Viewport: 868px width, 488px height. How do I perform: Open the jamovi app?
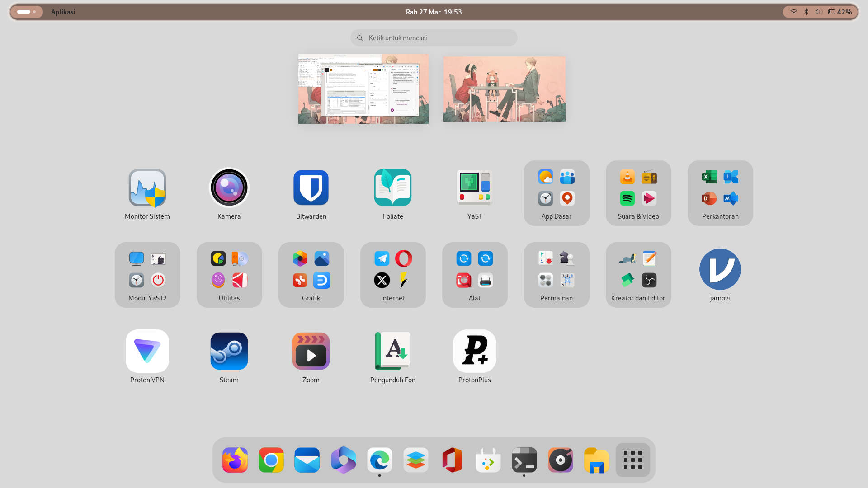click(x=720, y=270)
